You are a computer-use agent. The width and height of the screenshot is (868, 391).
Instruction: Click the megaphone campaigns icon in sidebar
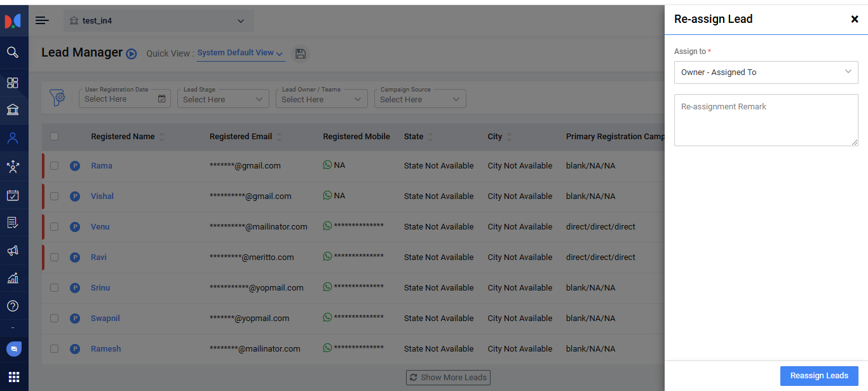pyautogui.click(x=13, y=250)
